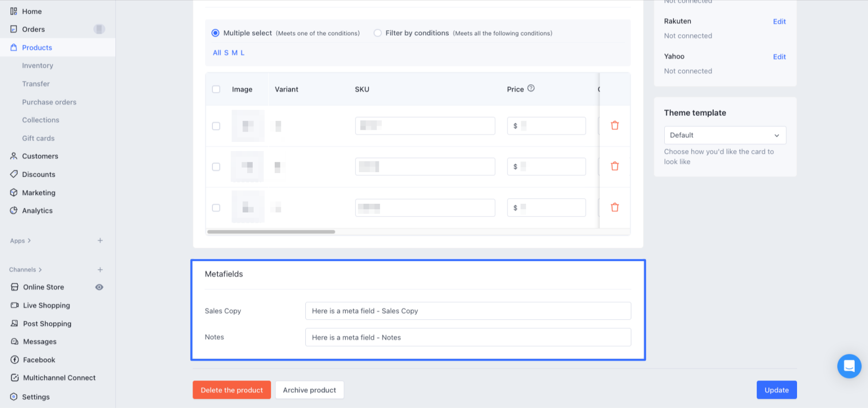Image resolution: width=868 pixels, height=408 pixels.
Task: Expand the Apps section chevron
Action: tap(29, 241)
